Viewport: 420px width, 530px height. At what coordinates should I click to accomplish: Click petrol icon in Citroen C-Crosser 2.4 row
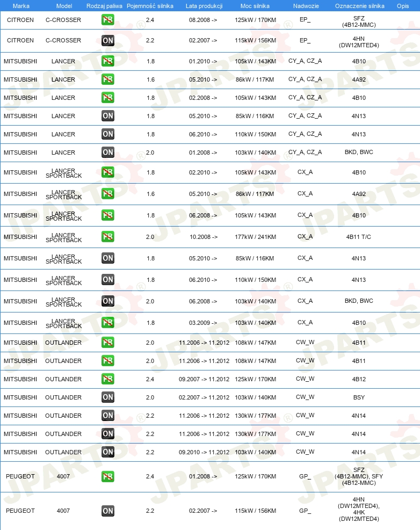(107, 20)
